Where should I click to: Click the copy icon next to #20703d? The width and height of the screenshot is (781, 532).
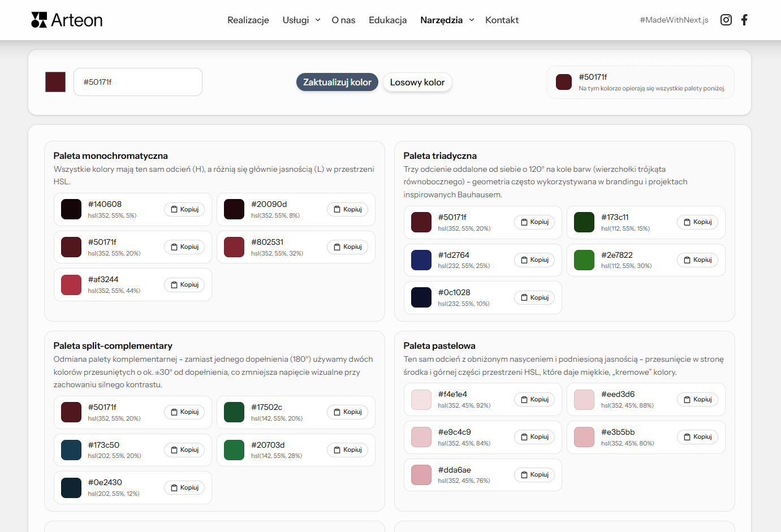(336, 450)
